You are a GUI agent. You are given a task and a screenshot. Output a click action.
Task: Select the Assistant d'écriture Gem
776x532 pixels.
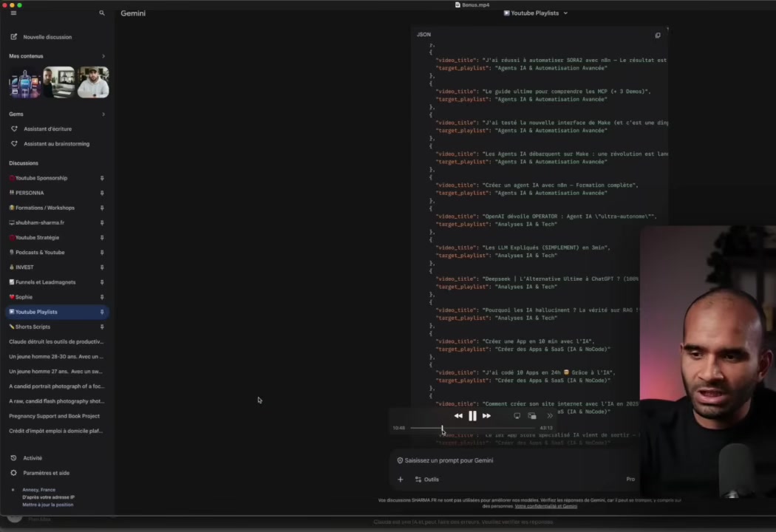tap(47, 129)
